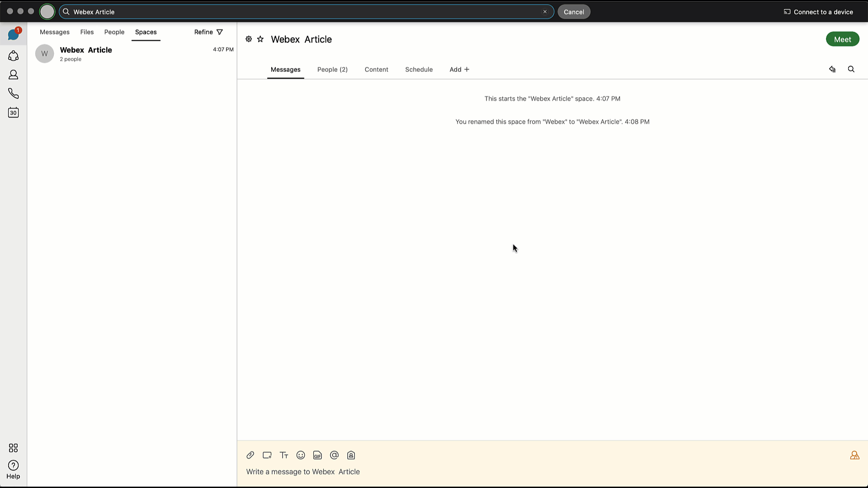Screen dimensions: 868x488
Task: Open space settings gear icon
Action: coord(249,39)
